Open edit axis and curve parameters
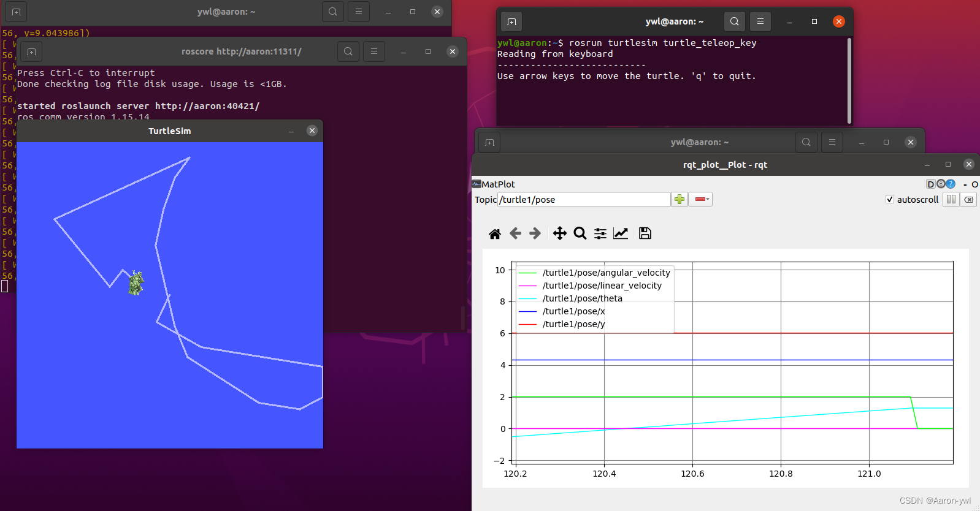This screenshot has width=980, height=511. click(x=621, y=233)
